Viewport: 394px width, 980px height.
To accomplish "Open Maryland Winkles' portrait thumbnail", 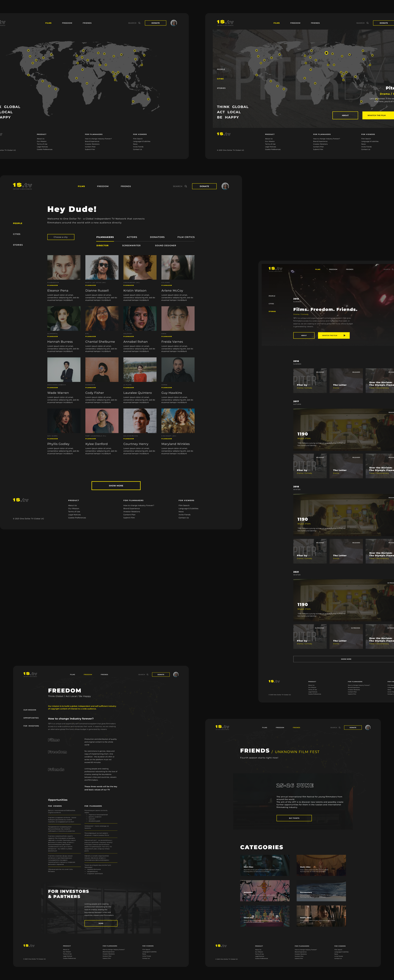I will pos(178,421).
